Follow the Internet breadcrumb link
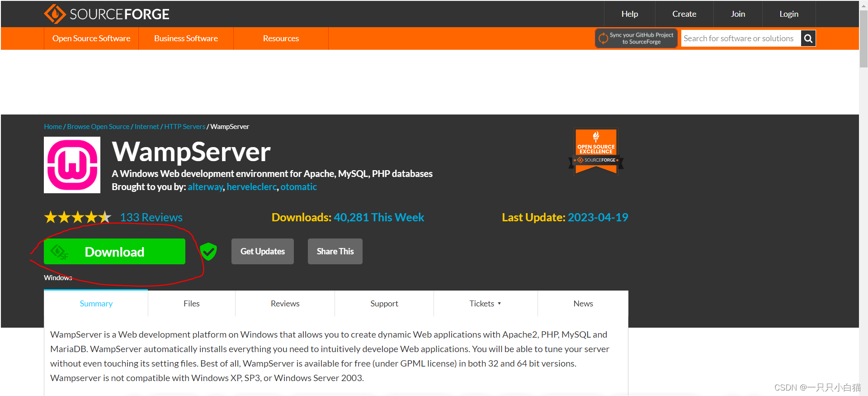The image size is (868, 396). pyautogui.click(x=146, y=127)
